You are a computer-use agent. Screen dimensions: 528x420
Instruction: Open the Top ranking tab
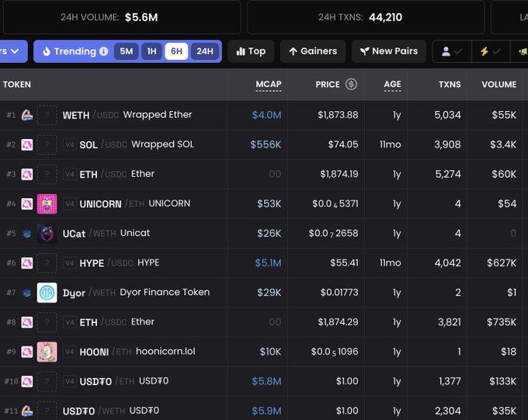click(251, 51)
